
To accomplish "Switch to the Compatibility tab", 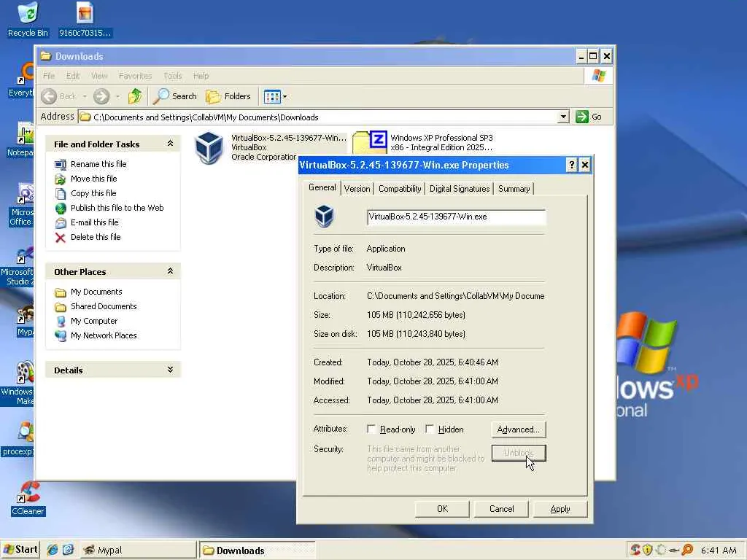I will click(x=400, y=189).
